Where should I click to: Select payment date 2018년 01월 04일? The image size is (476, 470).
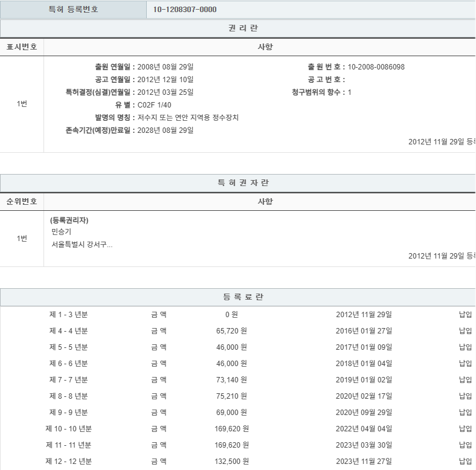(x=364, y=364)
